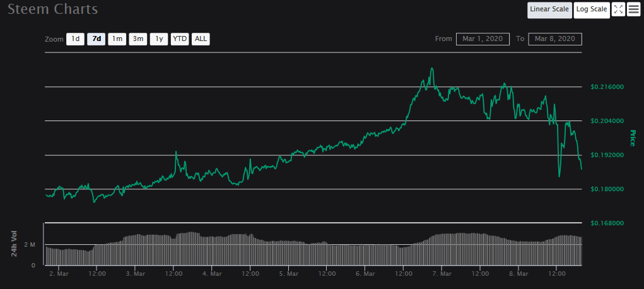Switch to Linear Scale
644x289 pixels.
(549, 9)
